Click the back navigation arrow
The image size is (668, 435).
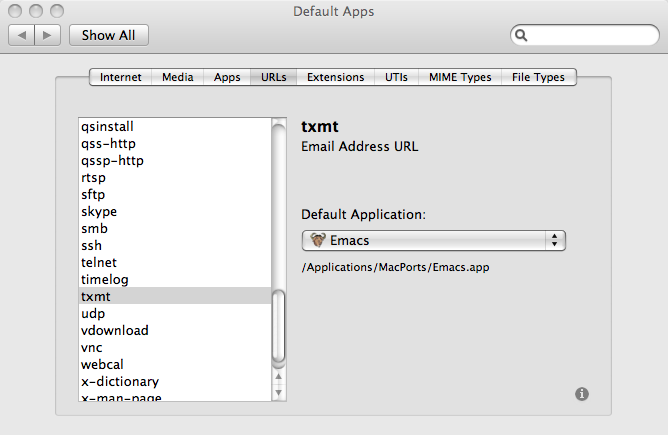click(23, 35)
